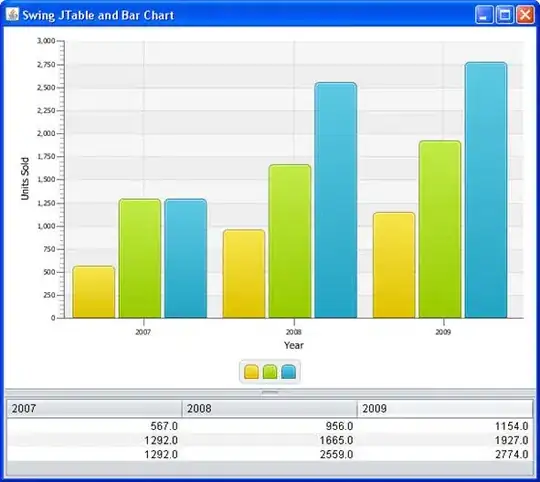The width and height of the screenshot is (540, 482).
Task: Click the green 2008 bar in the chart
Action: [290, 241]
